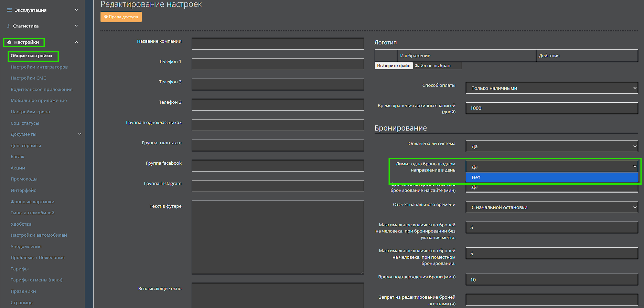
Task: Click the Статистика chart icon
Action: click(9, 26)
